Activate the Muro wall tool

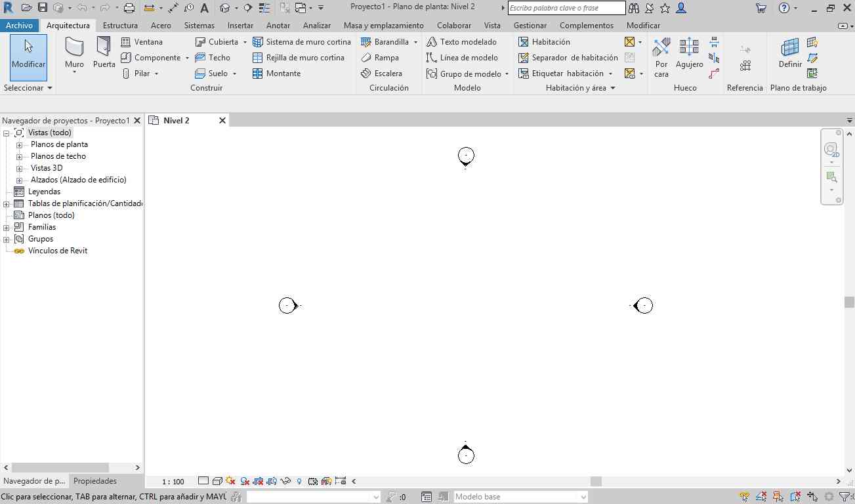[74, 55]
